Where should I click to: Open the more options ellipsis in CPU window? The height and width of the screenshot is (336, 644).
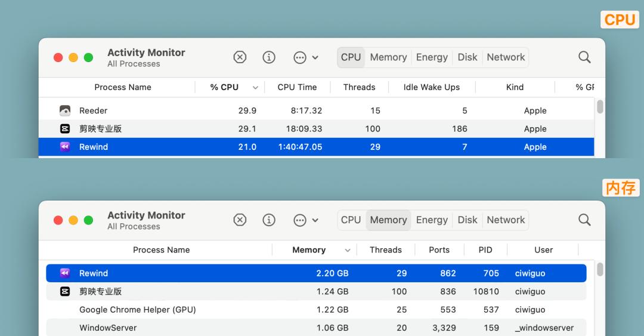coord(300,57)
